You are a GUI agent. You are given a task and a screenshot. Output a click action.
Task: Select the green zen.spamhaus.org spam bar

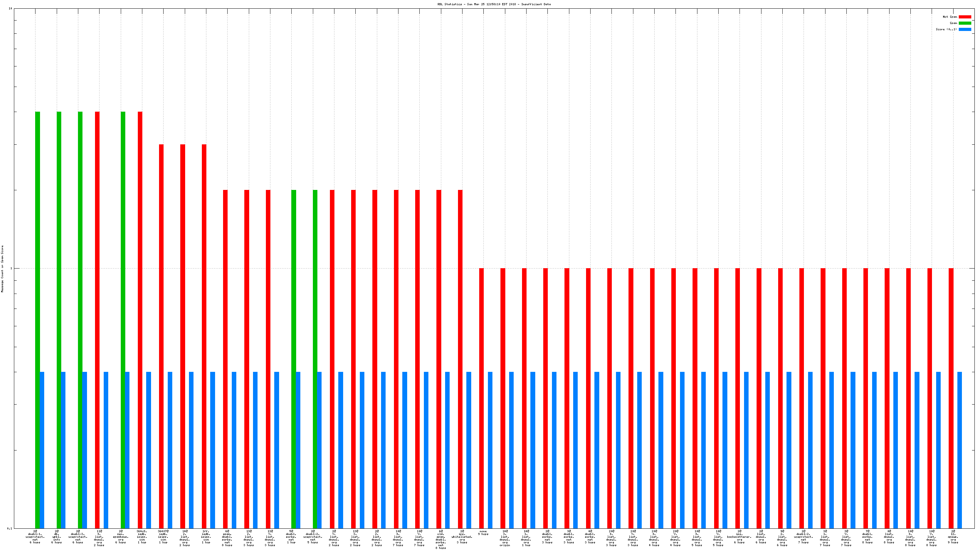click(x=122, y=319)
